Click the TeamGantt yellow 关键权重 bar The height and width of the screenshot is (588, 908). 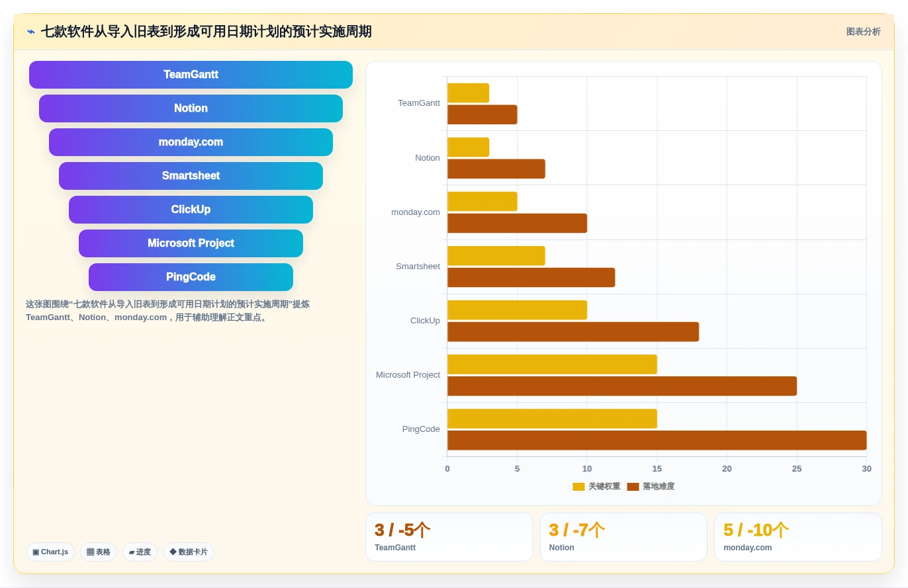[468, 93]
